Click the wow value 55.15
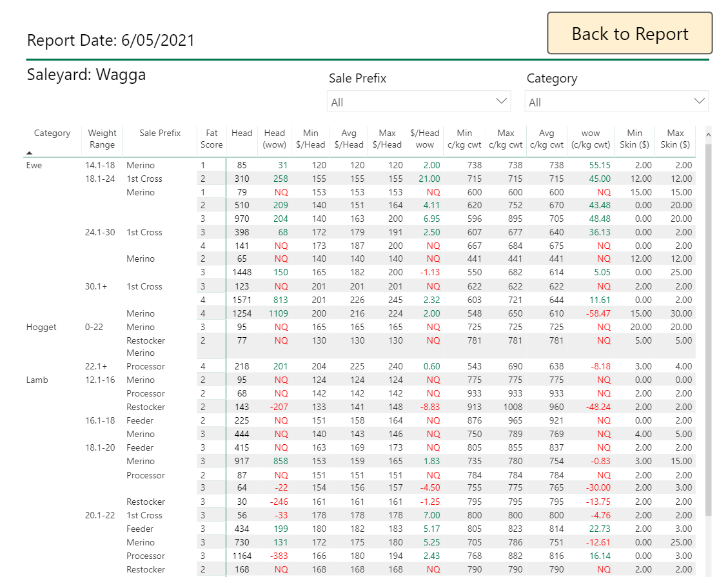This screenshot has height=577, width=728. coord(600,165)
